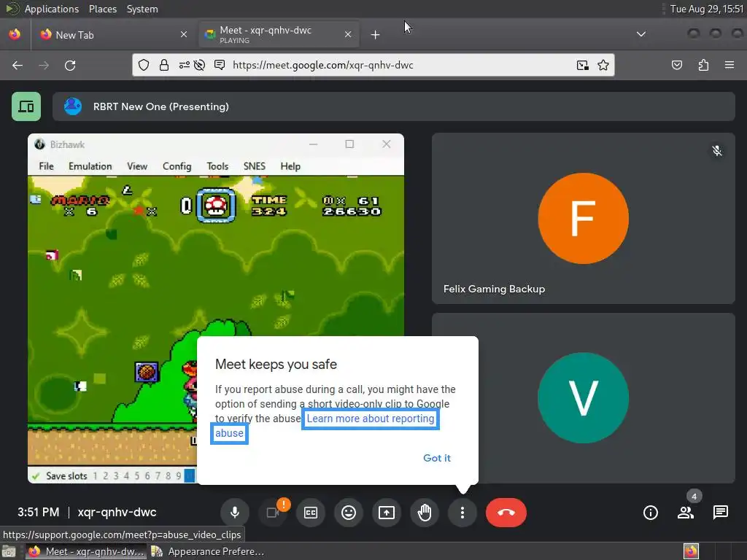Open meeting details info icon
This screenshot has width=747, height=560.
(650, 513)
